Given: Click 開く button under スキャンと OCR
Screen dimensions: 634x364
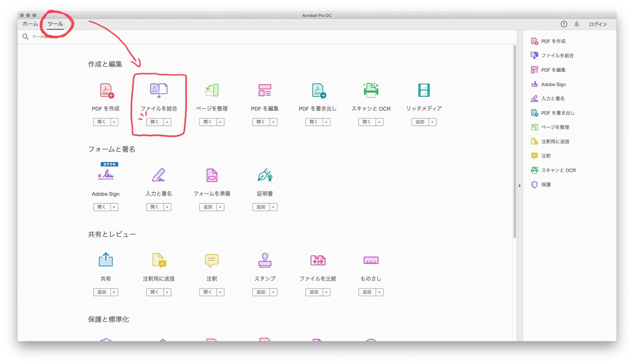Looking at the screenshot, I should 367,122.
